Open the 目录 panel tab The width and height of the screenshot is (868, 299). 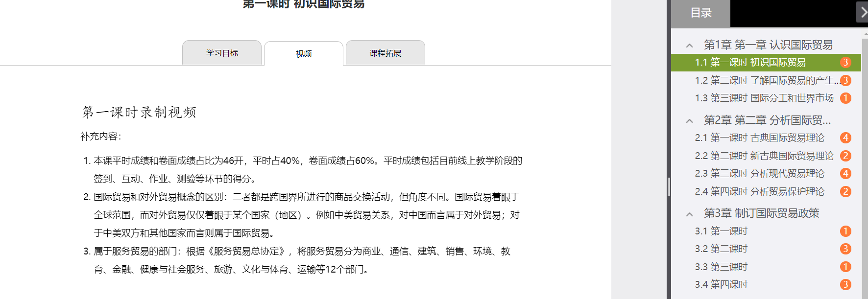pos(701,13)
